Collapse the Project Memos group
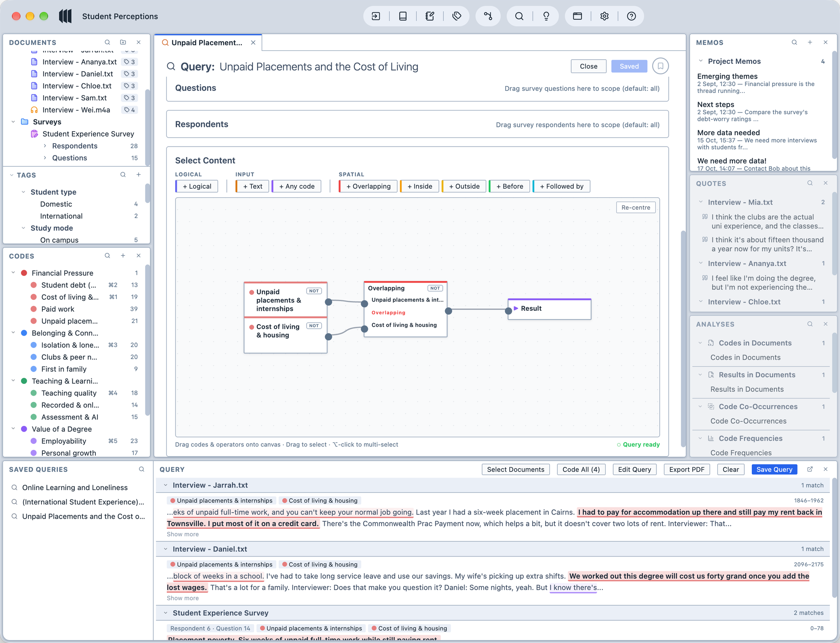This screenshot has width=840, height=643. click(x=701, y=61)
